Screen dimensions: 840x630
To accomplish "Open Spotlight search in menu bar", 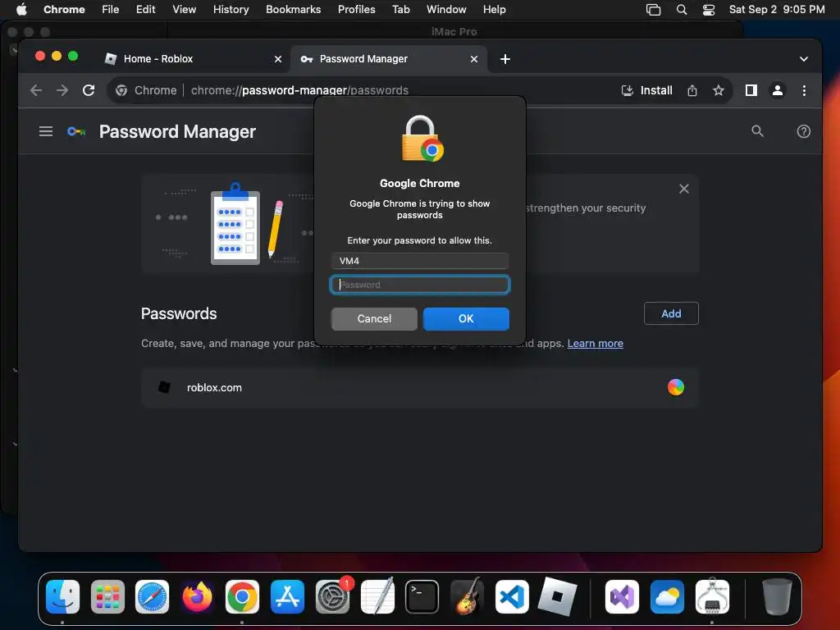I will [681, 10].
